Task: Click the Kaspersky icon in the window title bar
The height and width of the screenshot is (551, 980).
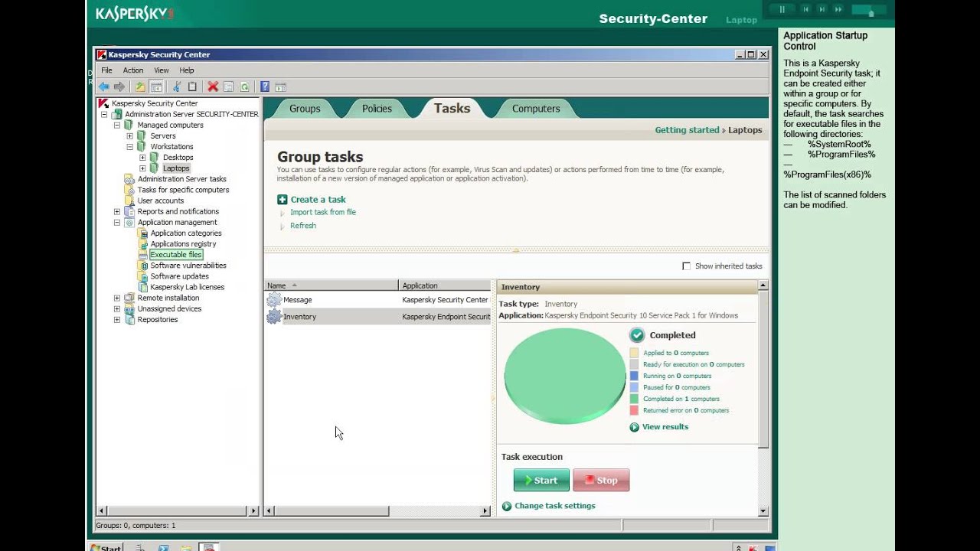Action: click(x=102, y=54)
